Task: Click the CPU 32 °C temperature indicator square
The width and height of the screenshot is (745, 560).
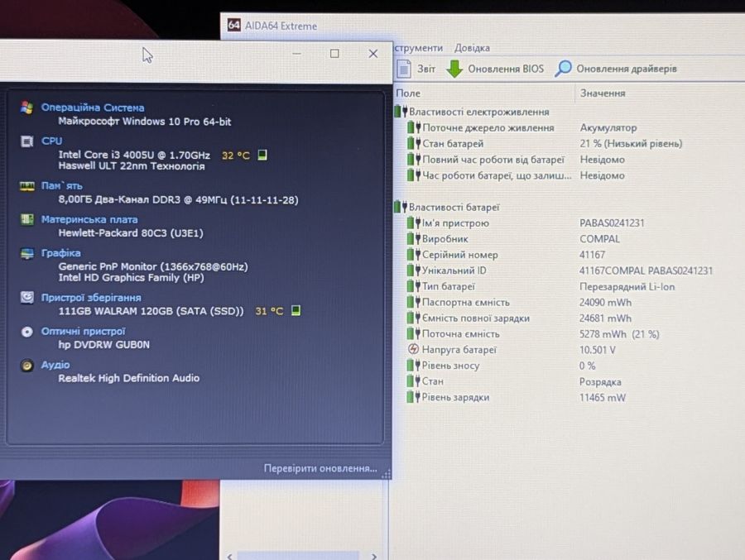Action: [262, 155]
